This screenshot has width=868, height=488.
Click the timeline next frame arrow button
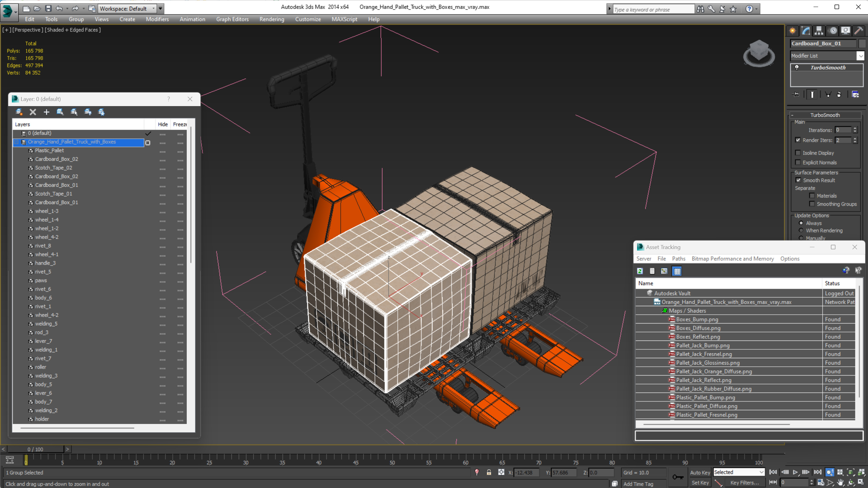point(68,449)
